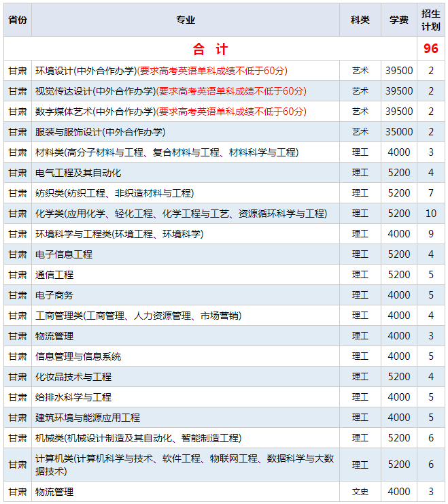Click the 专业 column header

186,20
